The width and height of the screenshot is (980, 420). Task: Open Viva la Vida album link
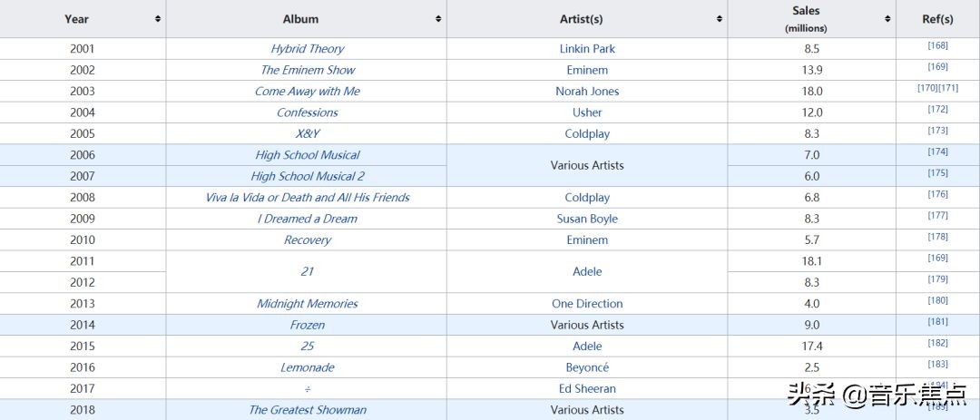307,198
